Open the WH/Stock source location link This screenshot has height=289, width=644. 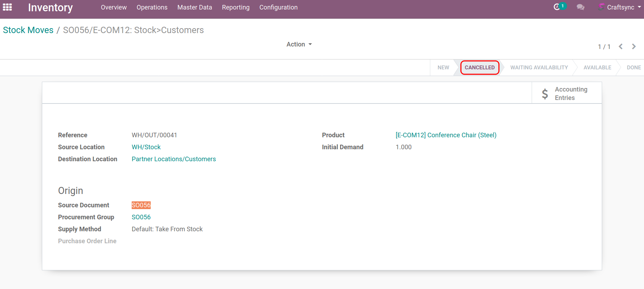click(146, 147)
